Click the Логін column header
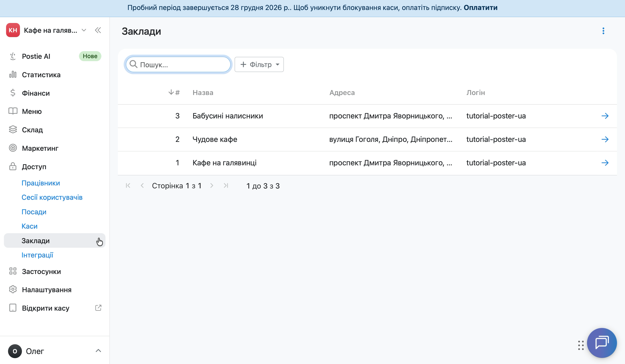This screenshot has height=364, width=625. [475, 92]
